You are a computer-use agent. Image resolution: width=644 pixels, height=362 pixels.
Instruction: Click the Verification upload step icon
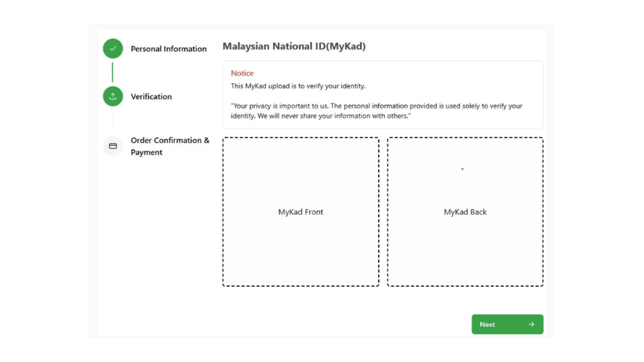[113, 96]
